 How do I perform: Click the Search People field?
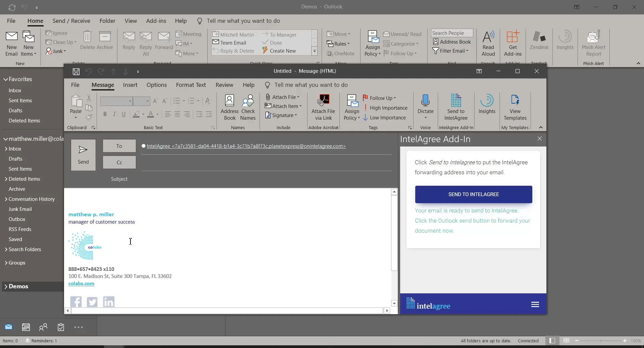452,33
